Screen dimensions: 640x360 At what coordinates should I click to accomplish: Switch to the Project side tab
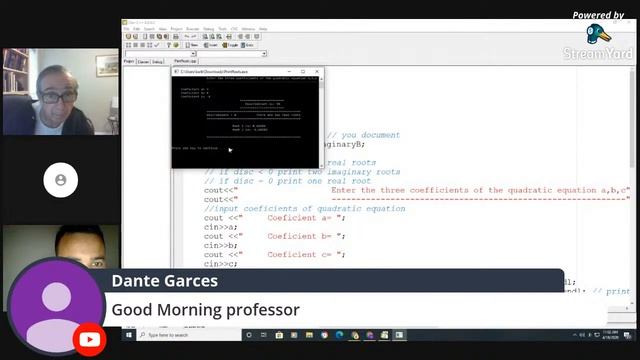(129, 61)
